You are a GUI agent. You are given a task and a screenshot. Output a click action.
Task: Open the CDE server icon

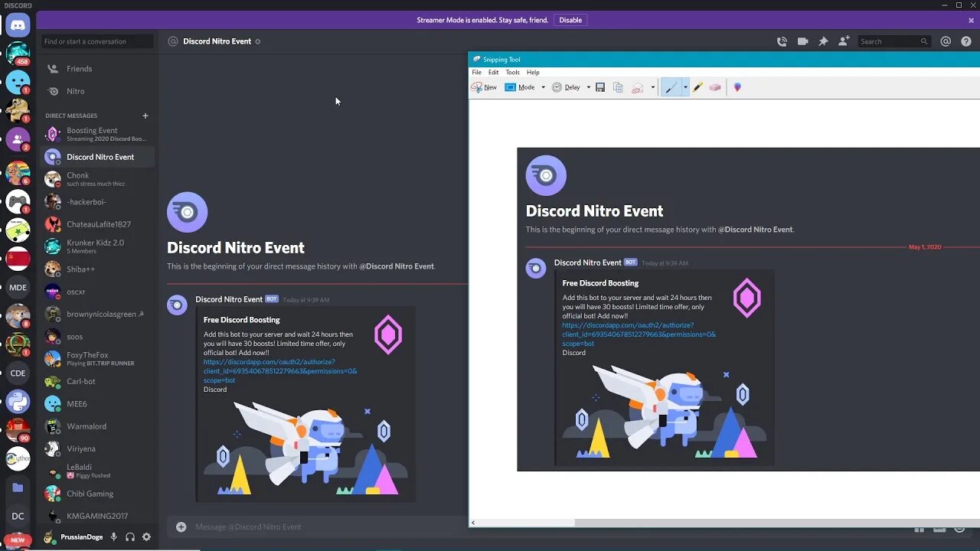[x=18, y=373]
